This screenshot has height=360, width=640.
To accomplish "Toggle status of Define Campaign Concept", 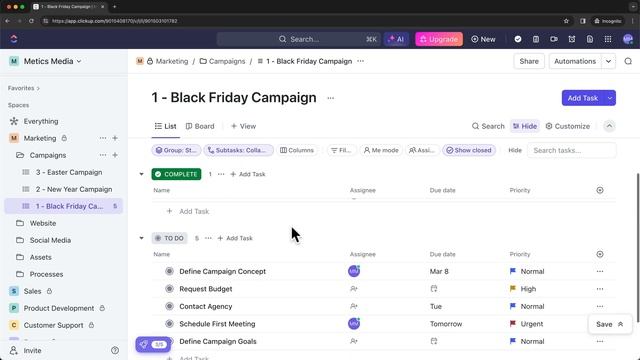I will (169, 271).
